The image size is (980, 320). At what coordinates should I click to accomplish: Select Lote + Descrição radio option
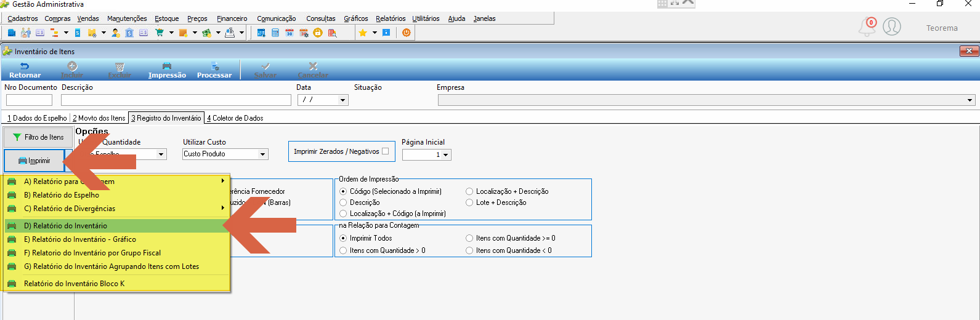tap(469, 202)
